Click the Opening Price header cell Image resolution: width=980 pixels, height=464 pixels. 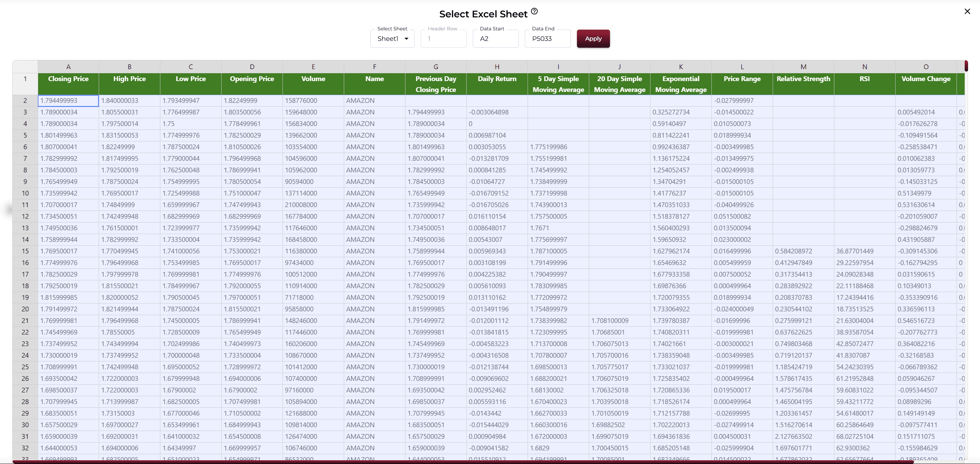click(x=252, y=84)
